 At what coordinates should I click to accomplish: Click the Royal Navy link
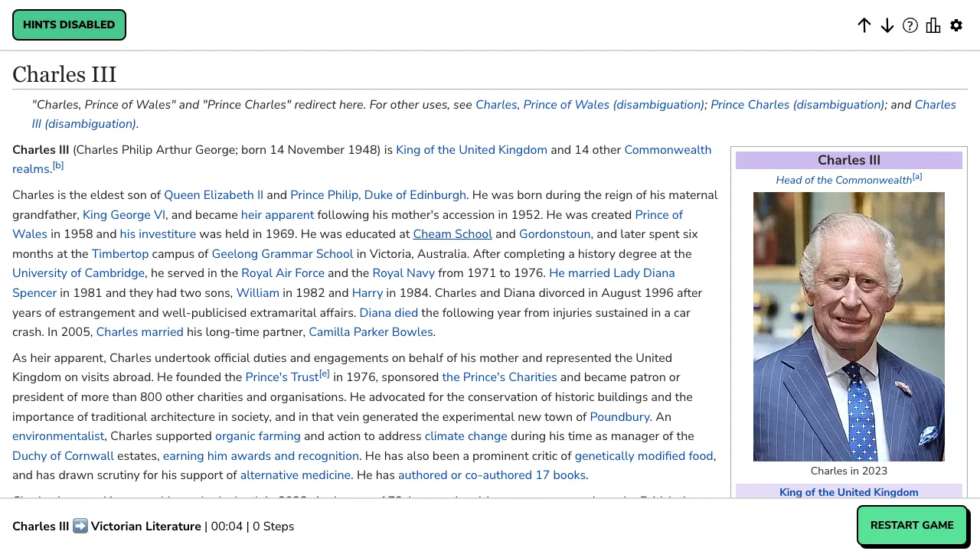(x=403, y=273)
